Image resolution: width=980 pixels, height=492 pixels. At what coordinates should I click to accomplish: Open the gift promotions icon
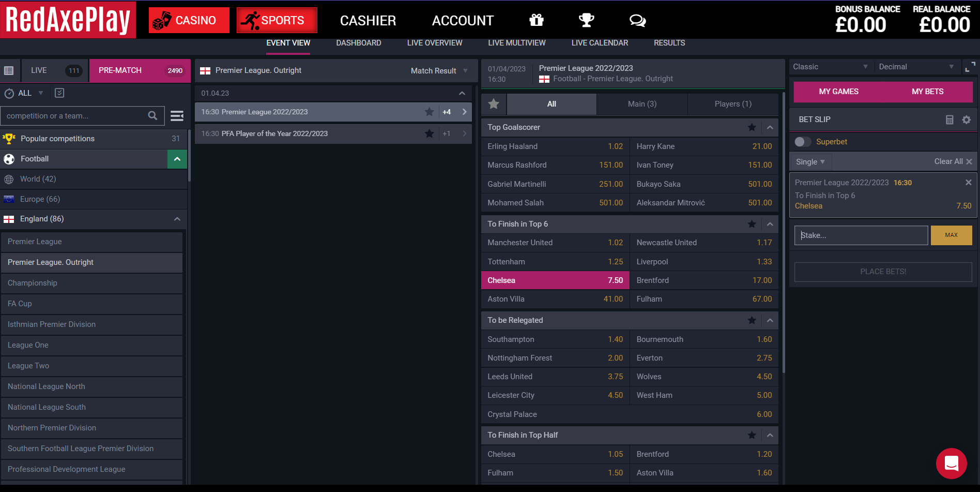pos(537,20)
